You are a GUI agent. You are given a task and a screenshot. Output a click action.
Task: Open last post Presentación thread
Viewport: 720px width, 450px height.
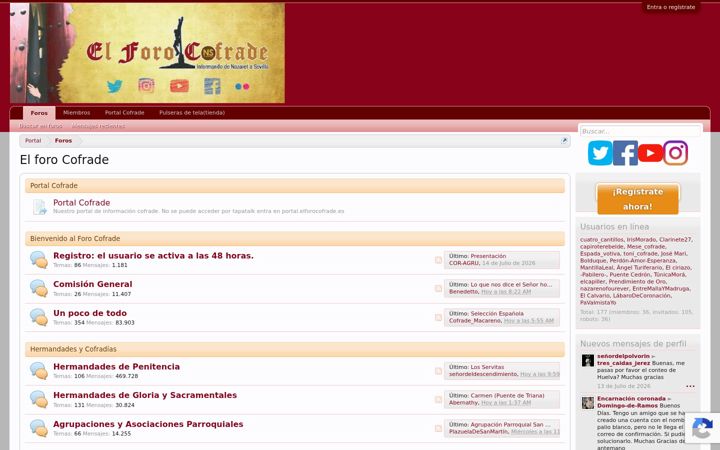click(488, 256)
